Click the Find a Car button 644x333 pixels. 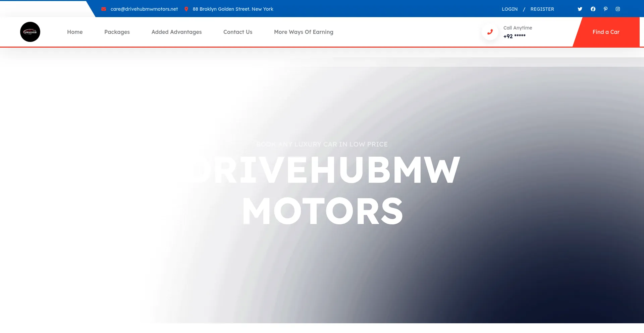[606, 32]
